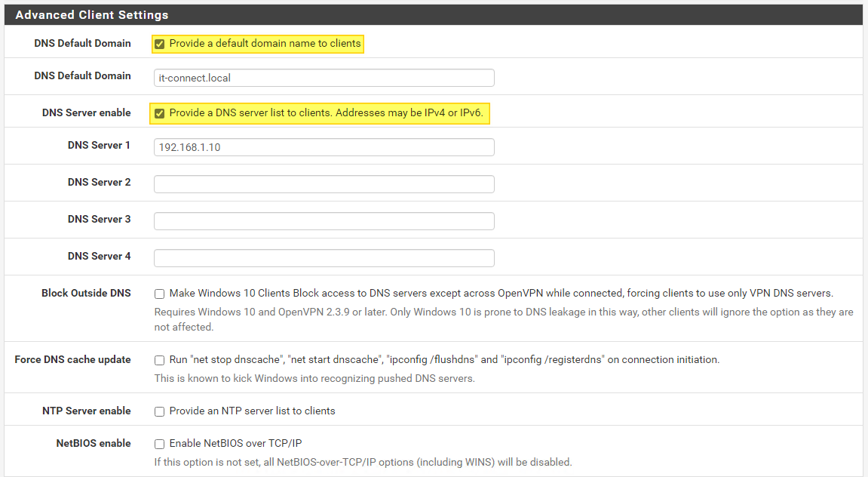Enable the Block Outside DNS option
This screenshot has width=868, height=477.
(159, 294)
